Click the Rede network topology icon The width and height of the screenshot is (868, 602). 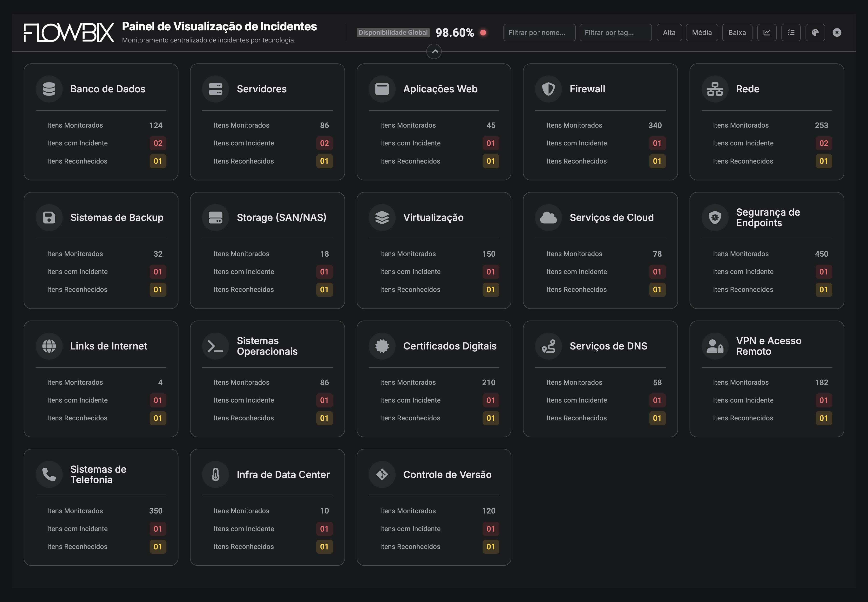(x=715, y=89)
